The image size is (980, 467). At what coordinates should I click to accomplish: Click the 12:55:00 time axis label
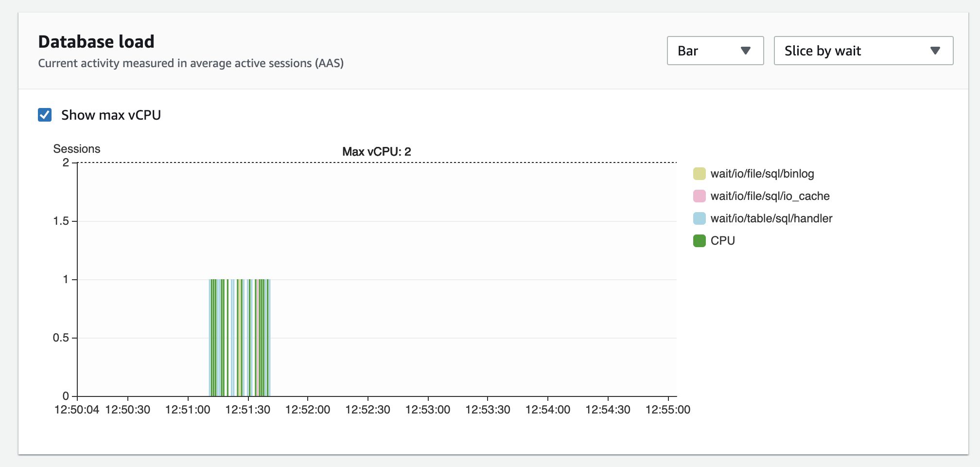click(668, 410)
